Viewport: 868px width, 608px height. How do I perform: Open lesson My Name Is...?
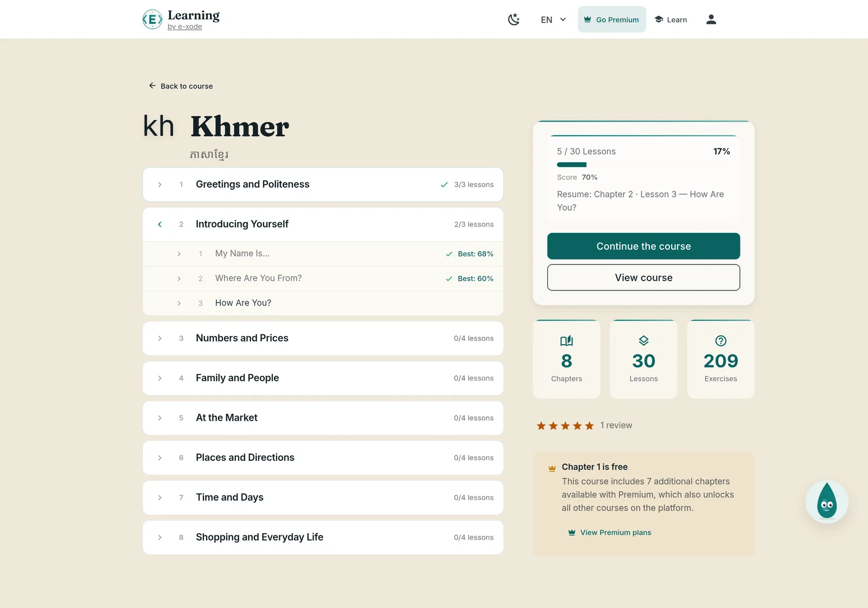tap(242, 254)
